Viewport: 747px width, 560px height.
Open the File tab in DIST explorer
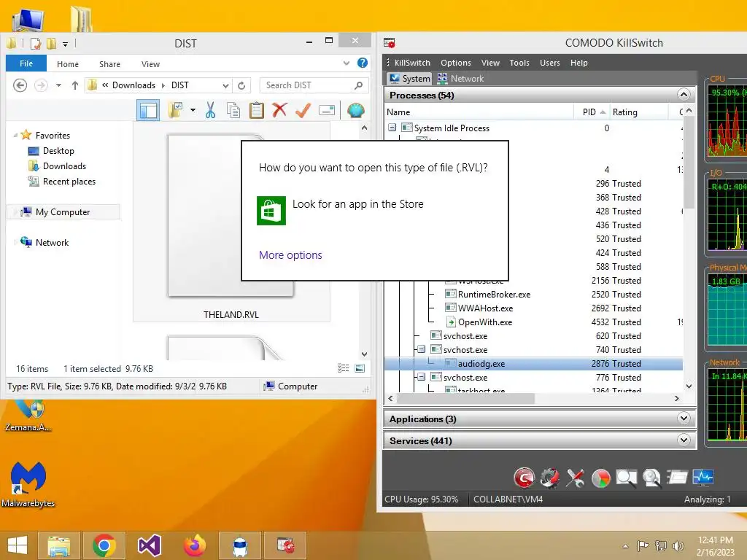26,63
